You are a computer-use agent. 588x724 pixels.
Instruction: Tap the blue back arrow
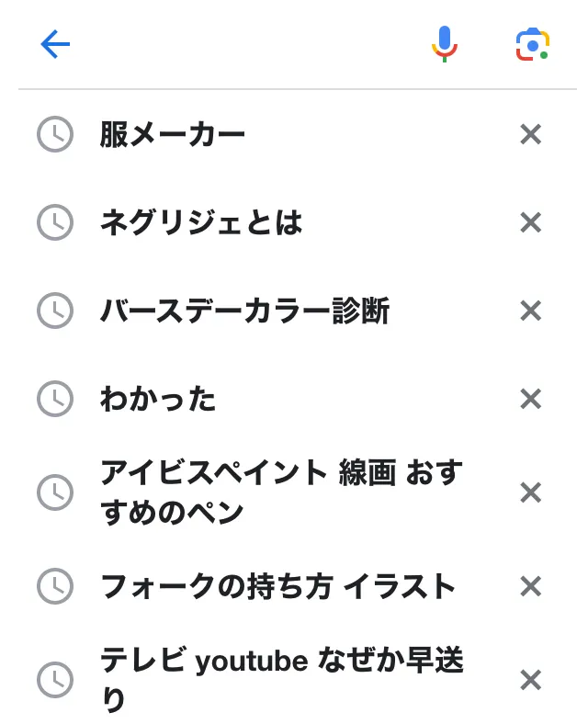pos(55,44)
